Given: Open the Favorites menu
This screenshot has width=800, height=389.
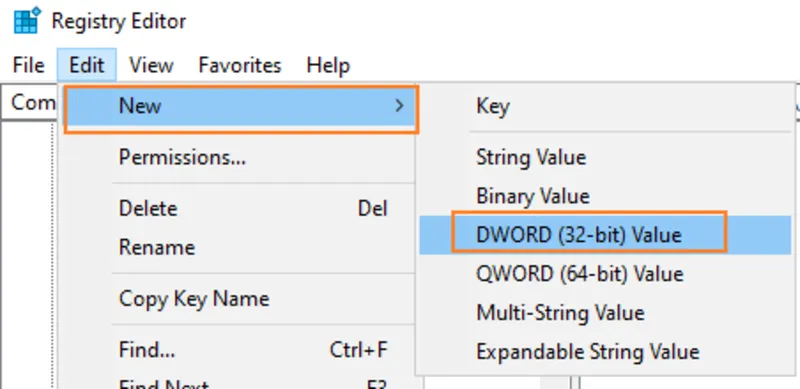Looking at the screenshot, I should [240, 65].
